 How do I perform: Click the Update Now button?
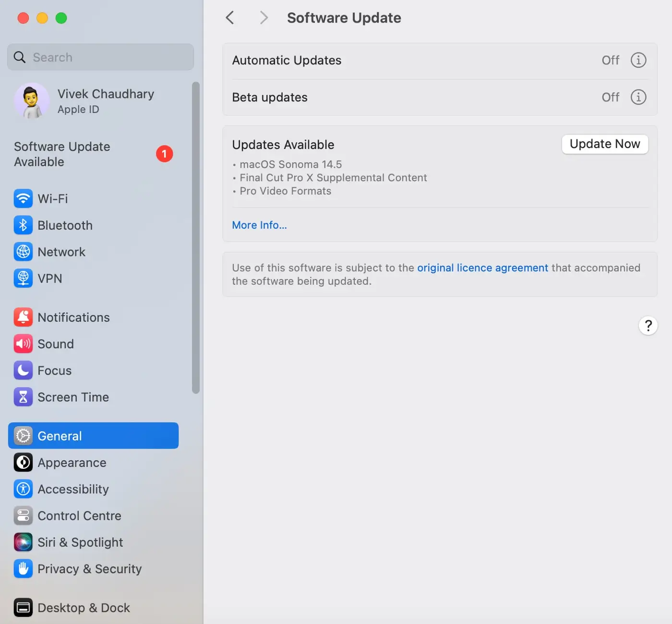[x=605, y=144]
